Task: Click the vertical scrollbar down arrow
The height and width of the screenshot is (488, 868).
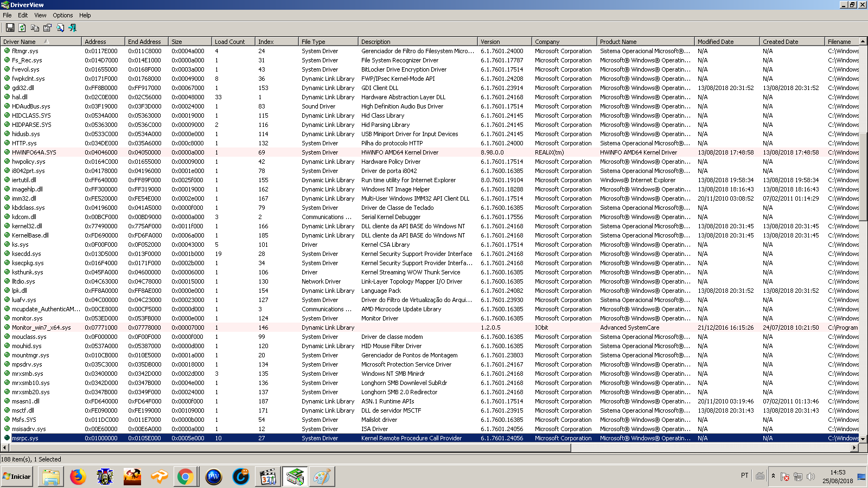Action: 863,438
